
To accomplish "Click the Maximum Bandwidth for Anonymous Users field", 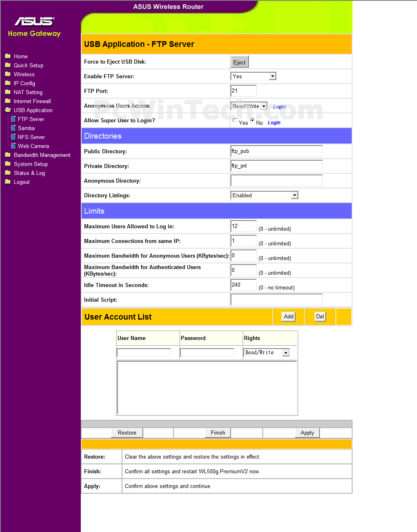I will (244, 256).
